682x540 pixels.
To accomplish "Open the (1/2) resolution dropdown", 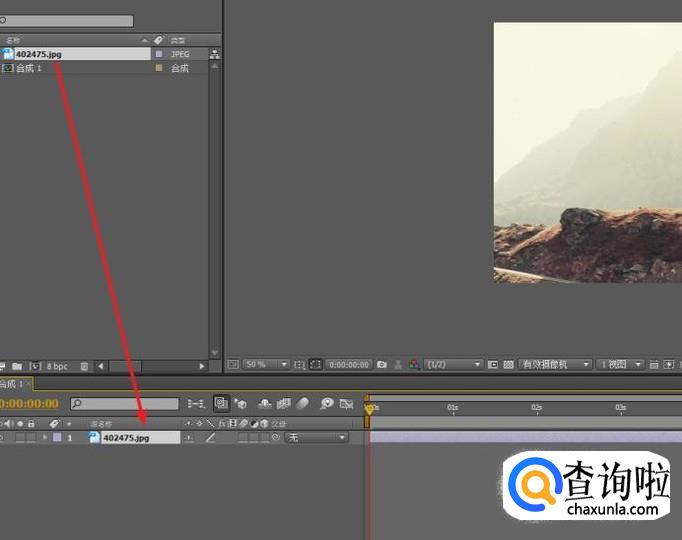I will 453,365.
